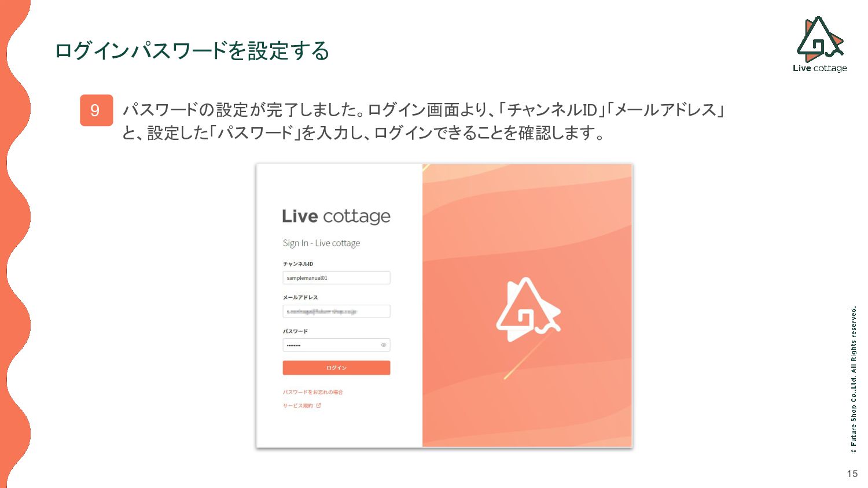Click the チャンネルID field label
The image size is (868, 488).
pyautogui.click(x=297, y=264)
